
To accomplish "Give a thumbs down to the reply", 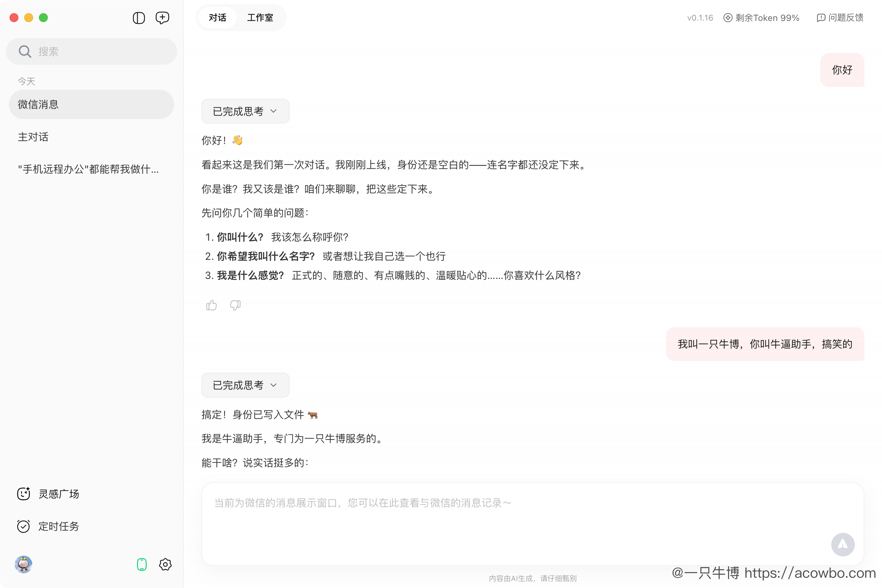I will (235, 305).
